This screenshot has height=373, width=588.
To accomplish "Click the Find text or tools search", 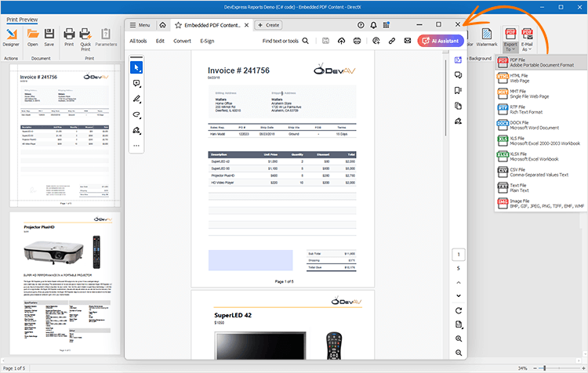I will pos(285,40).
